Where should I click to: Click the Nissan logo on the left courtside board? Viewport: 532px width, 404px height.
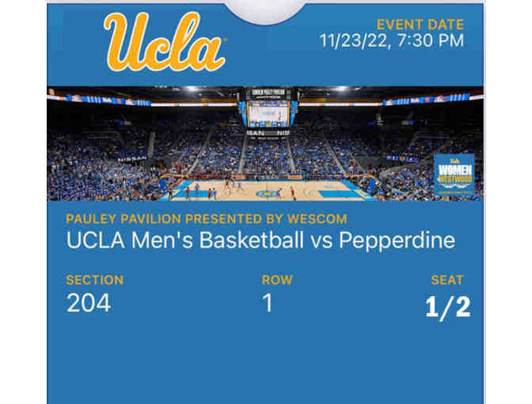131,159
